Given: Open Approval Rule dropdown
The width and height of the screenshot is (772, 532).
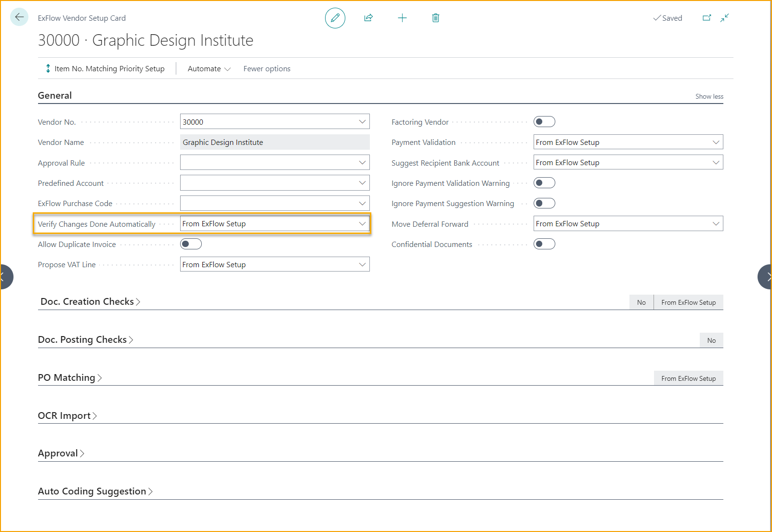Looking at the screenshot, I should [x=362, y=163].
